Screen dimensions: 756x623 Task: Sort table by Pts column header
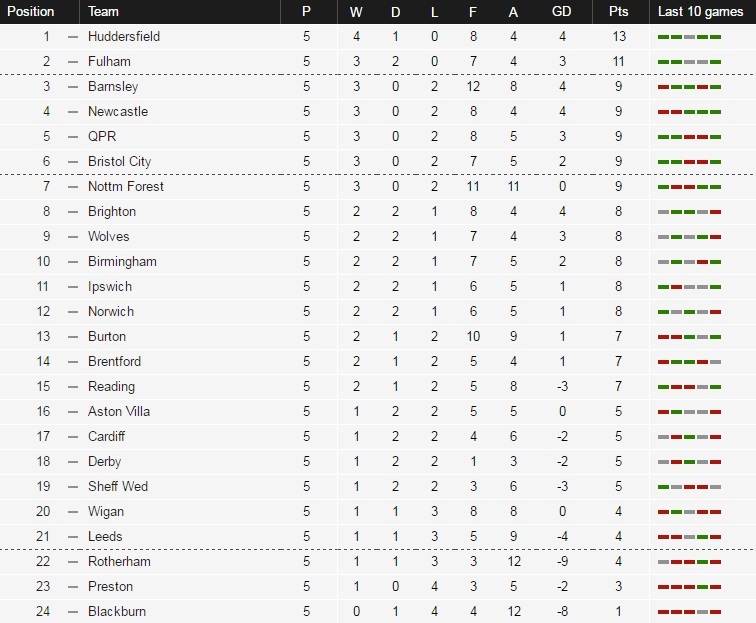tap(619, 12)
